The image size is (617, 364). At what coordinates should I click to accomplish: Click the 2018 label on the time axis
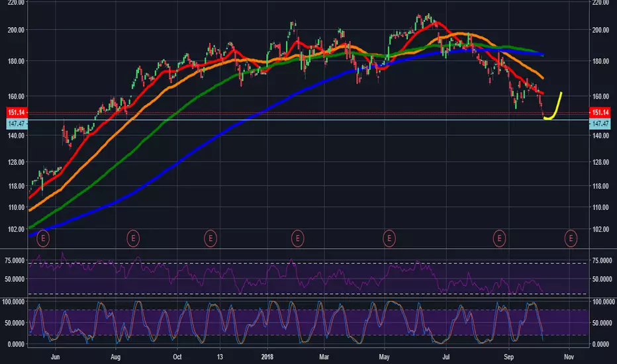pyautogui.click(x=267, y=357)
